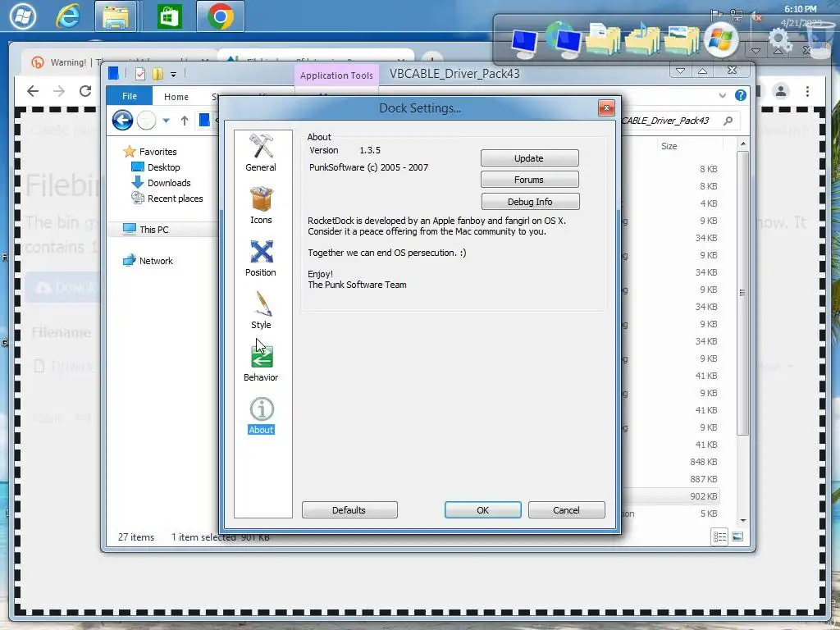840x630 pixels.
Task: Cancel the Dock Settings dialog
Action: [x=566, y=510]
